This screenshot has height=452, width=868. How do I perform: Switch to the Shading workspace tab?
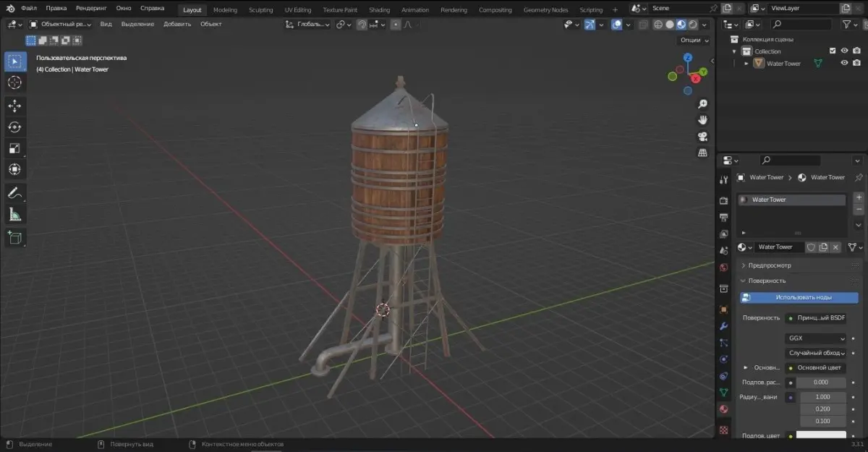point(379,10)
